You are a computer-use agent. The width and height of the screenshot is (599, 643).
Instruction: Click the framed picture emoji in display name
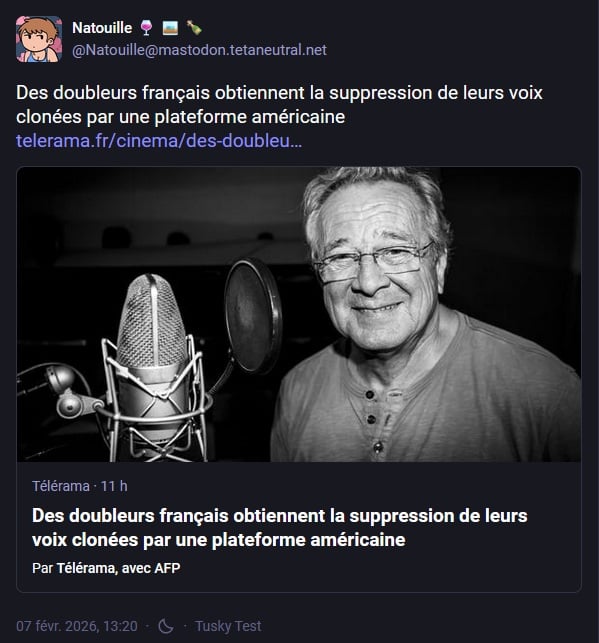coord(170,28)
